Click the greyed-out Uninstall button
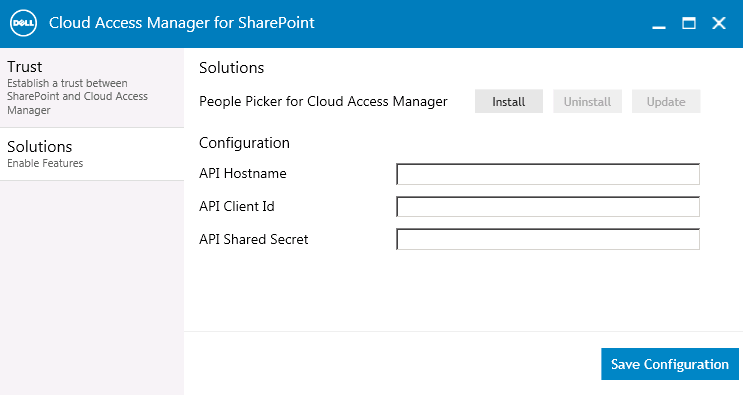 (587, 101)
